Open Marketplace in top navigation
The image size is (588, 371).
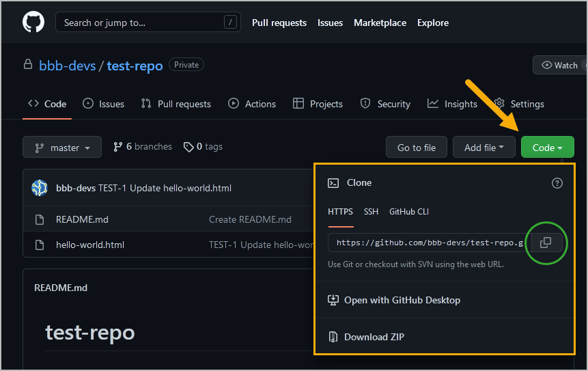point(380,23)
